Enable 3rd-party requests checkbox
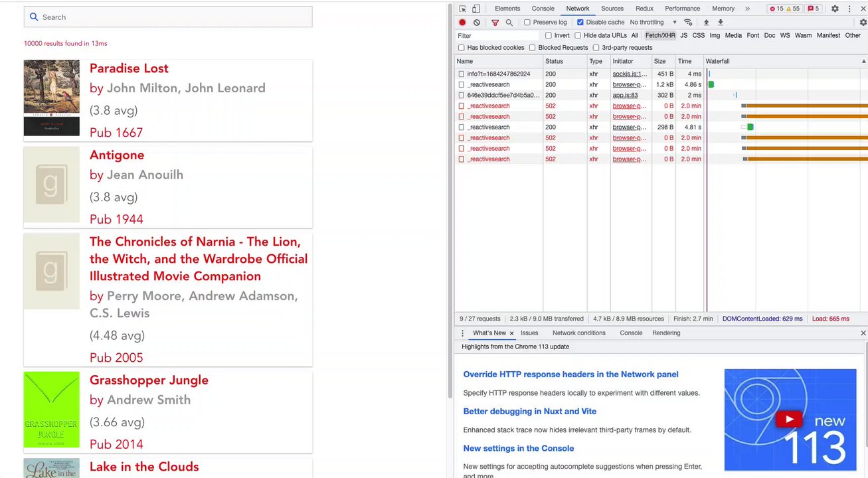868x478 pixels. (596, 48)
